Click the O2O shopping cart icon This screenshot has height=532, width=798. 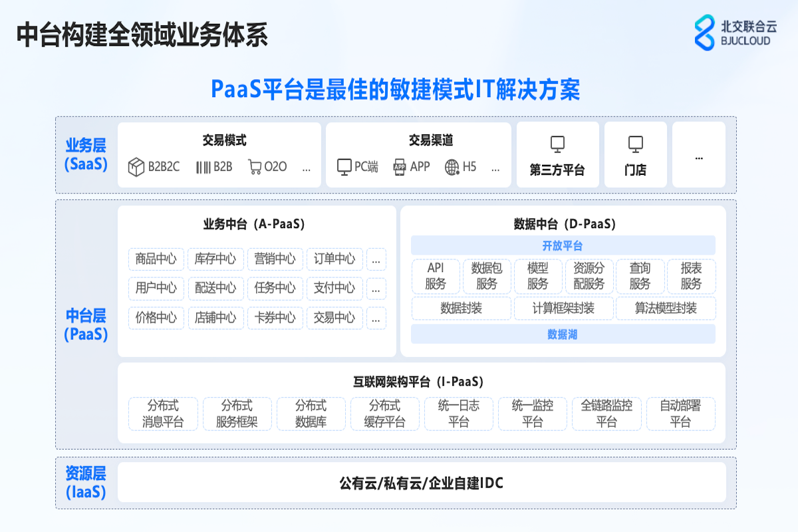click(255, 167)
